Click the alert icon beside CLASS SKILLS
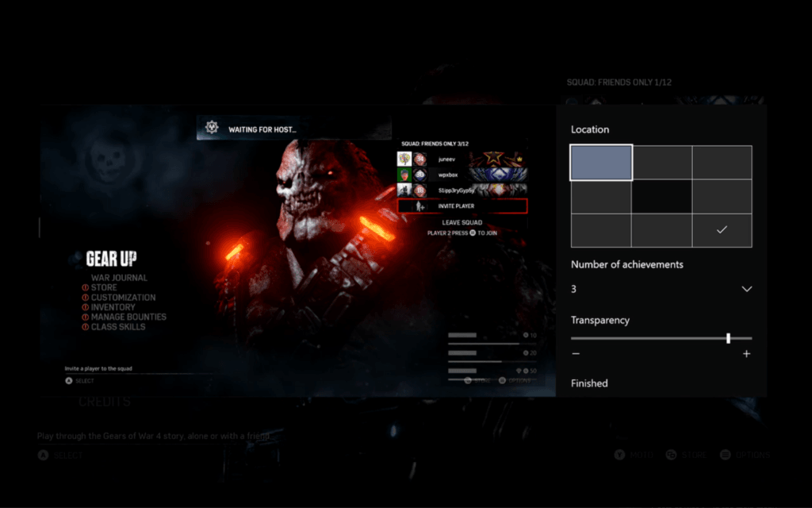Viewport: 812px width, 508px height. 85,327
